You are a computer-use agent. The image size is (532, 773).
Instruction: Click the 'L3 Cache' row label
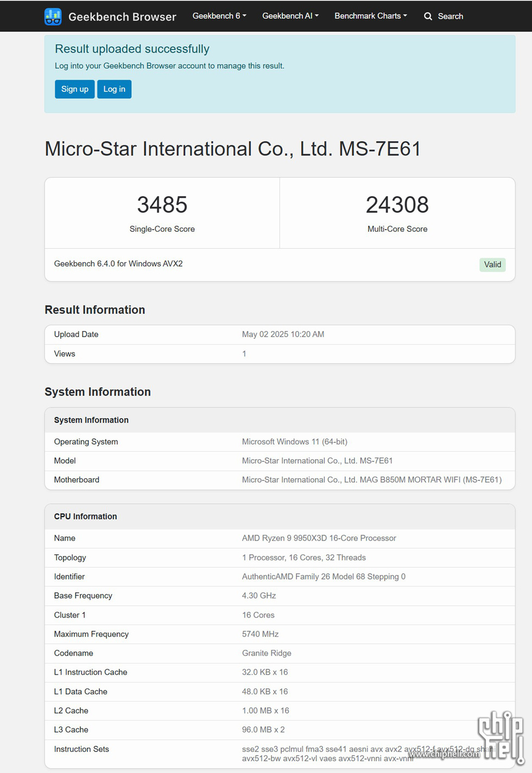(x=71, y=730)
